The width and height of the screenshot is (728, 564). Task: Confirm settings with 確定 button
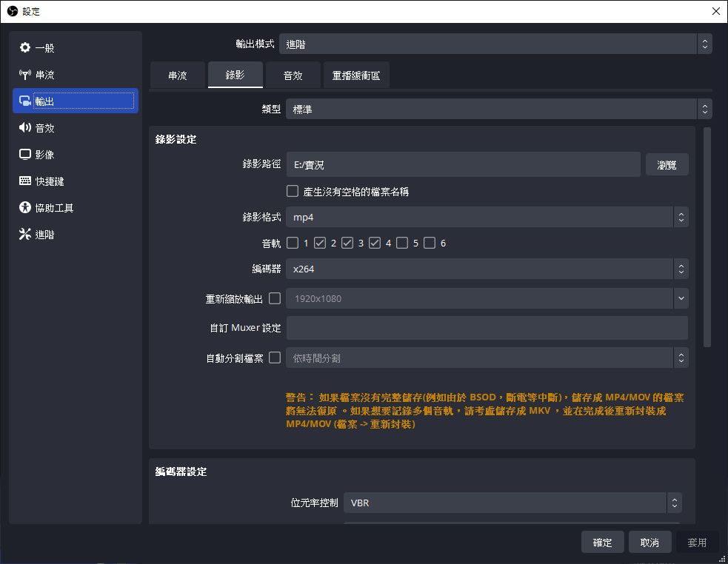coord(603,543)
